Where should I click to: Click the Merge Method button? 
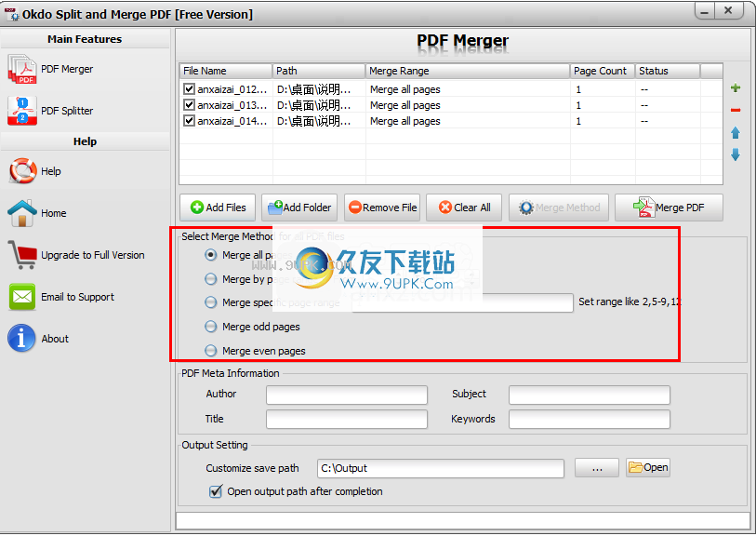(559, 208)
